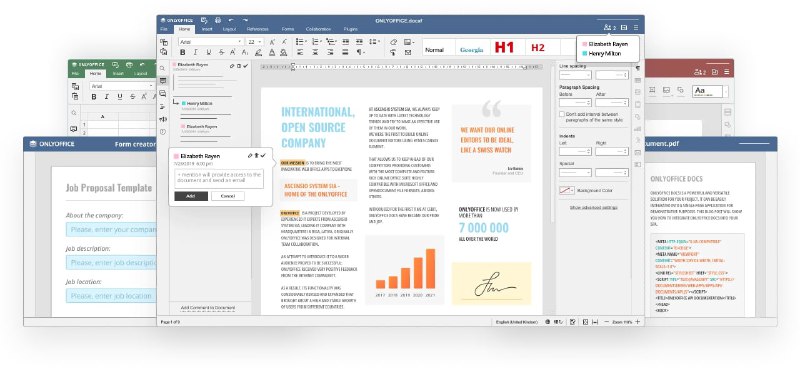Click the Italic formatting icon
The width and height of the screenshot is (800, 369).
(195, 53)
